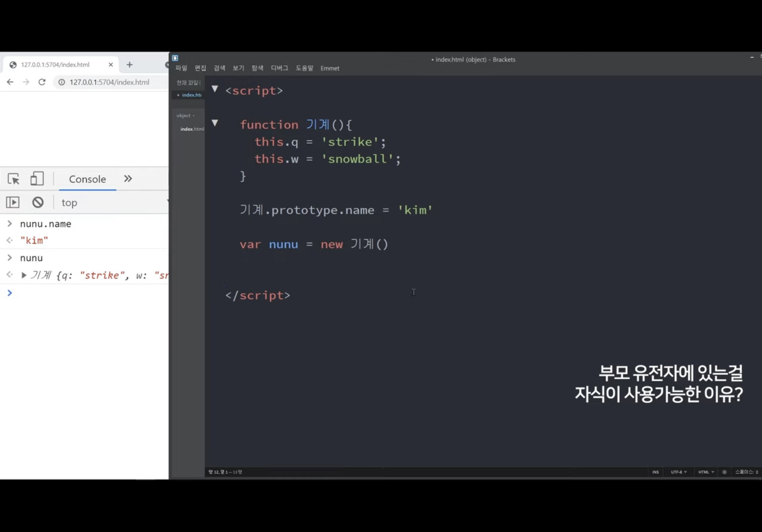Viewport: 762px width, 532px height.
Task: Expand the 기계 object in console
Action: (24, 275)
